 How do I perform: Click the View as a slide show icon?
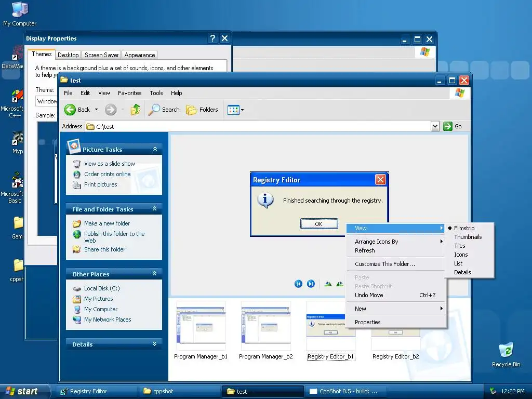click(x=77, y=164)
